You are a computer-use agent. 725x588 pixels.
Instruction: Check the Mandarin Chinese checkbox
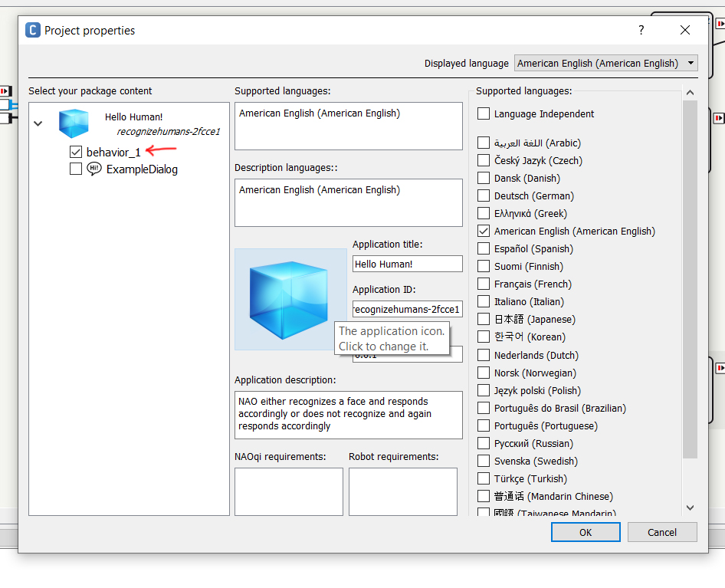tap(483, 496)
